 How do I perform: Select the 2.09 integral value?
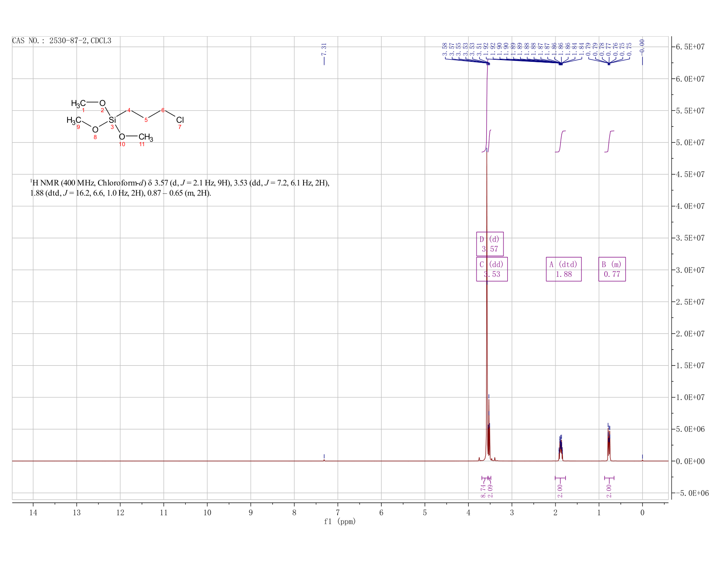(491, 491)
